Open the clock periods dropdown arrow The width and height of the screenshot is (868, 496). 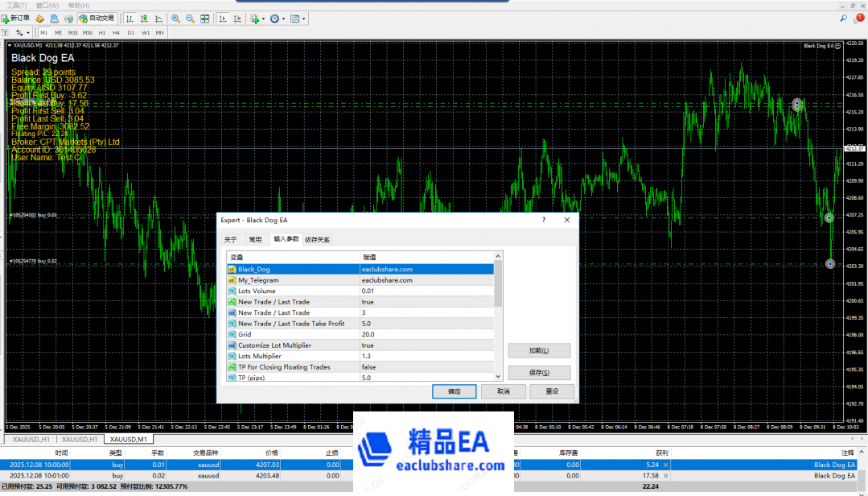click(x=283, y=19)
